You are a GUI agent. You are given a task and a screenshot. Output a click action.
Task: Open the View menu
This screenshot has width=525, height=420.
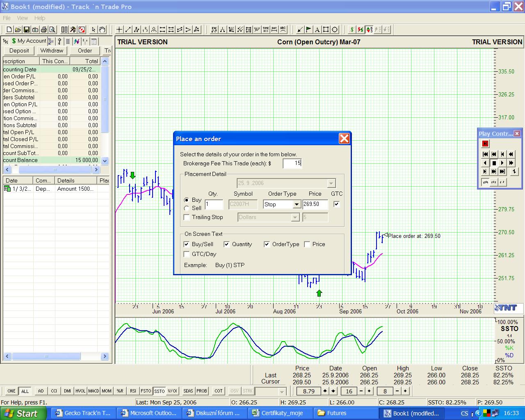pos(22,18)
